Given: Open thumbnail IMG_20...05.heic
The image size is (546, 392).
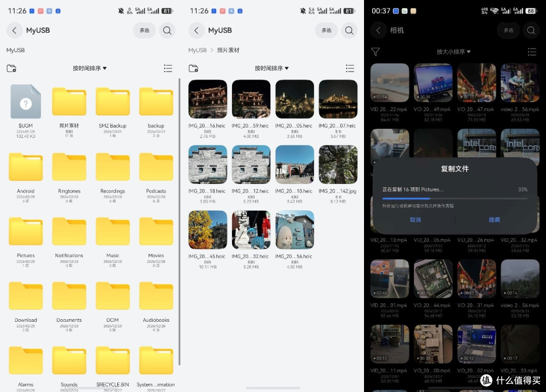Looking at the screenshot, I should coord(295,99).
